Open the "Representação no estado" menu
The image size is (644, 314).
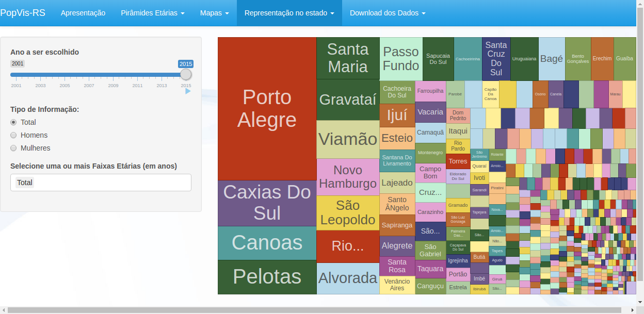289,13
